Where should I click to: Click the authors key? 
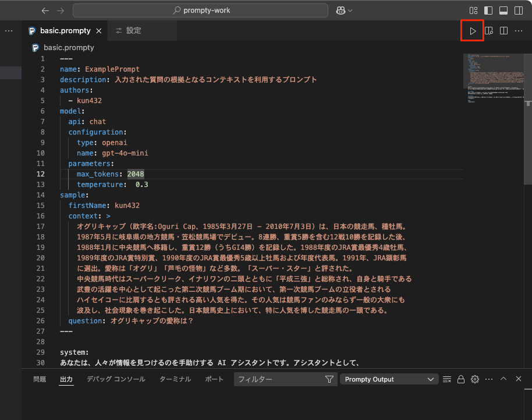[75, 90]
